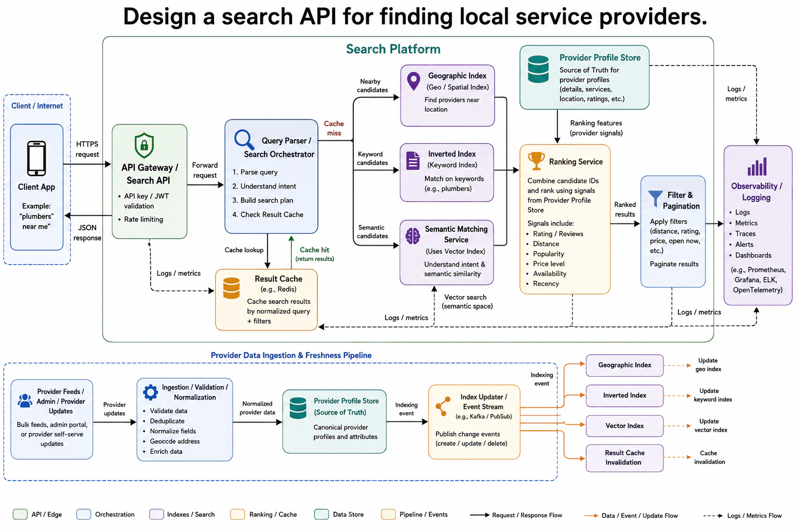
Task: Click the orange share-nodes Index Updater icon
Action: (x=443, y=407)
